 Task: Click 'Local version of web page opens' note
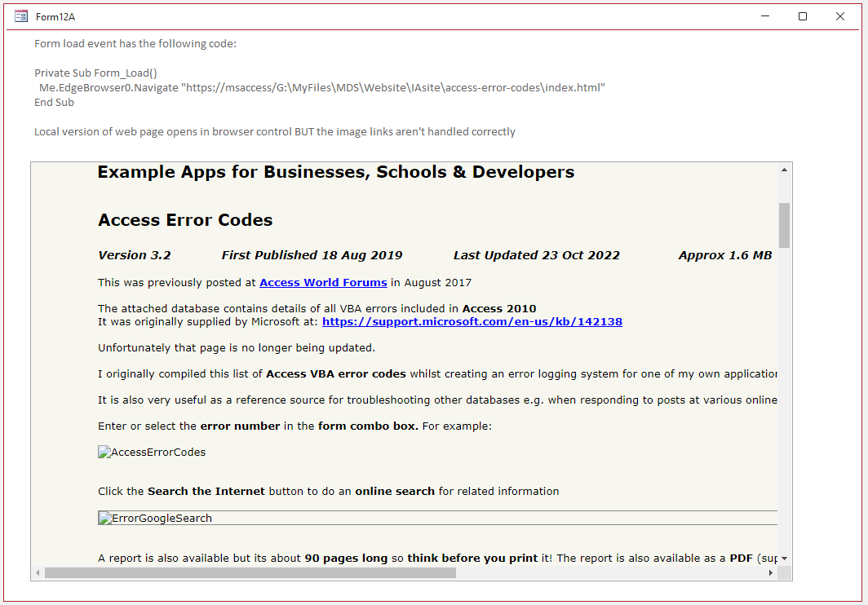coord(275,132)
